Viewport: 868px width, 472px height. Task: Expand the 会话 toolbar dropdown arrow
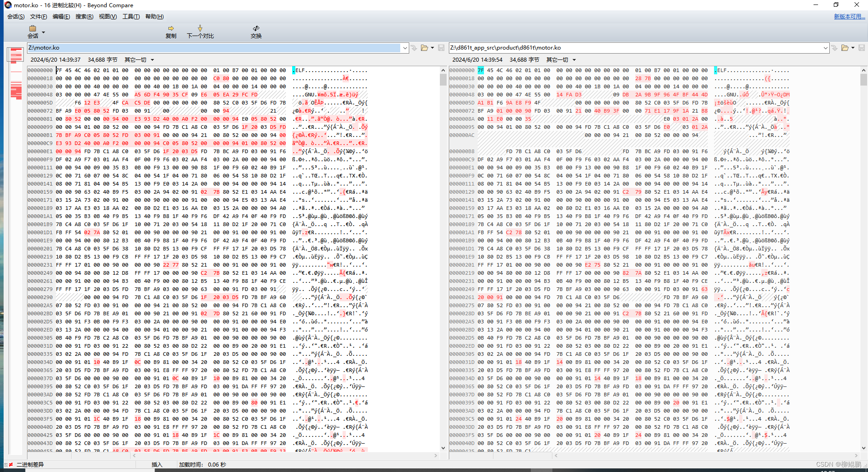(x=43, y=32)
